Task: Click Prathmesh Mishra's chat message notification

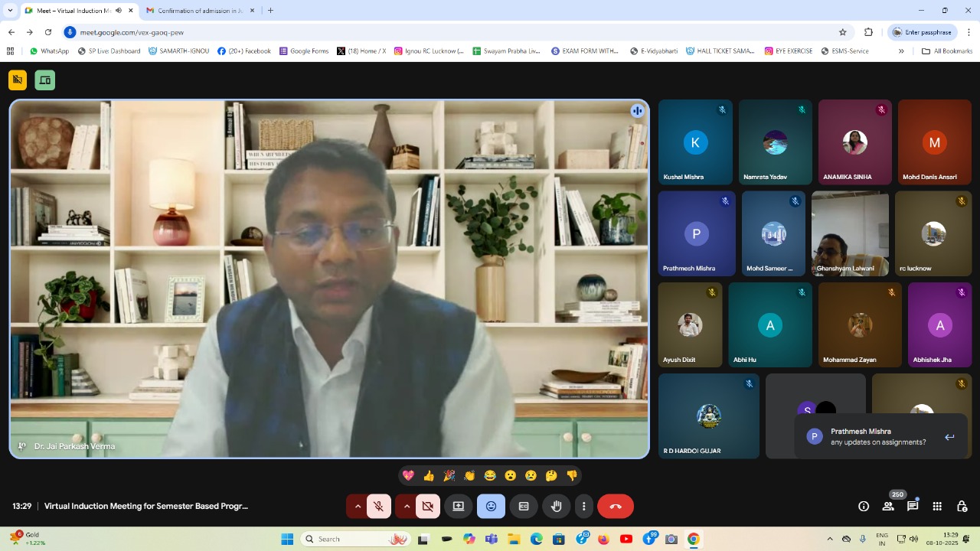Action: 880,437
